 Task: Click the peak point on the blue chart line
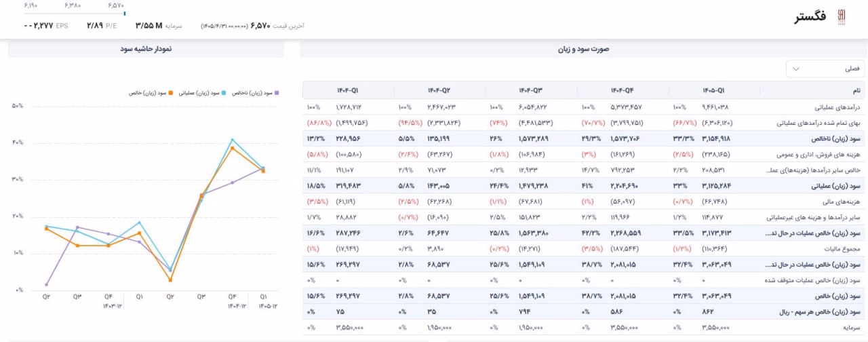pyautogui.click(x=232, y=140)
